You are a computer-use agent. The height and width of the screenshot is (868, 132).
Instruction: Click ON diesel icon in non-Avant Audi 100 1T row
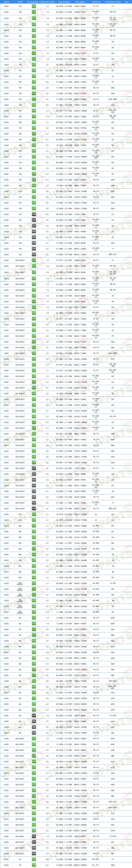[34, 249]
